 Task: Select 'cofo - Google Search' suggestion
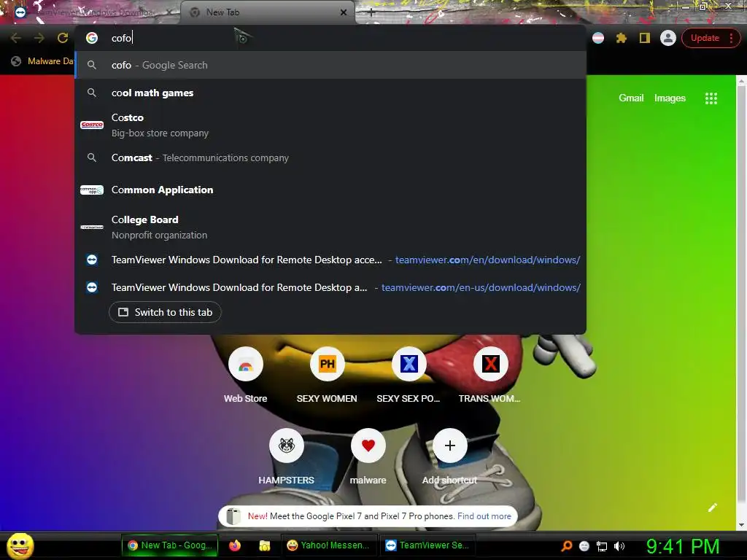(330, 65)
